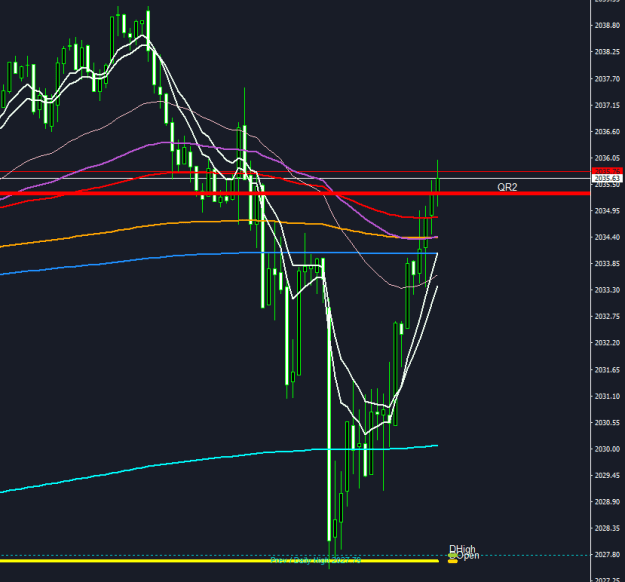Click the 2037.15 price axis label
The width and height of the screenshot is (625, 582).
coord(607,105)
